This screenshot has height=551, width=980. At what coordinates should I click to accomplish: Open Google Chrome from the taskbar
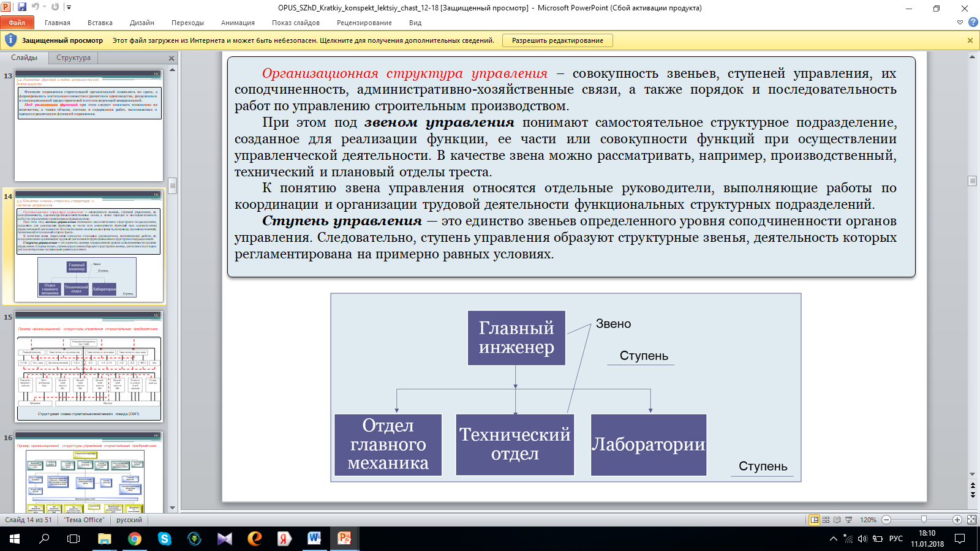tap(135, 539)
